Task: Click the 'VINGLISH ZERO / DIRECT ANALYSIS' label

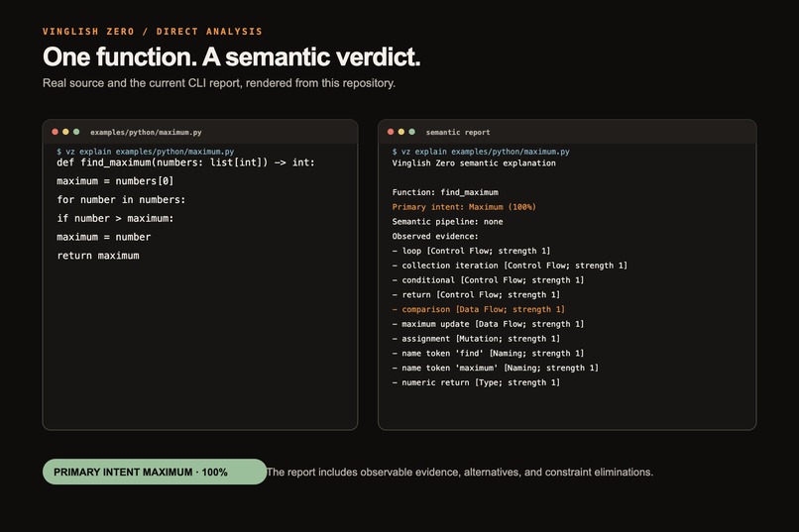Action: 153,32
